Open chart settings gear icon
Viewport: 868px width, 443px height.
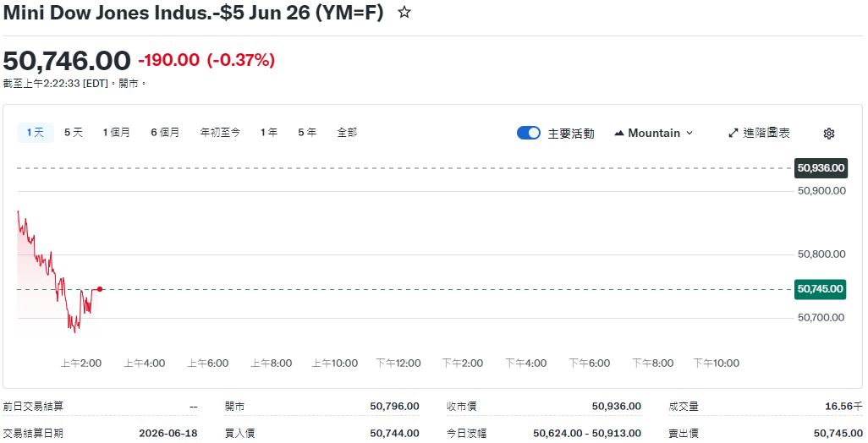click(829, 134)
